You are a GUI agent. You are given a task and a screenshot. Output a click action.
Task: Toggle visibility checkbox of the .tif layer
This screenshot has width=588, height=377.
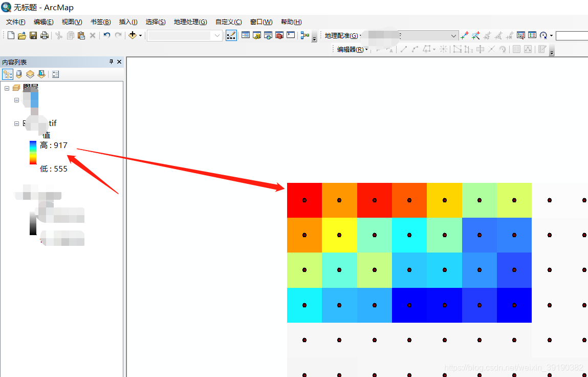25,123
